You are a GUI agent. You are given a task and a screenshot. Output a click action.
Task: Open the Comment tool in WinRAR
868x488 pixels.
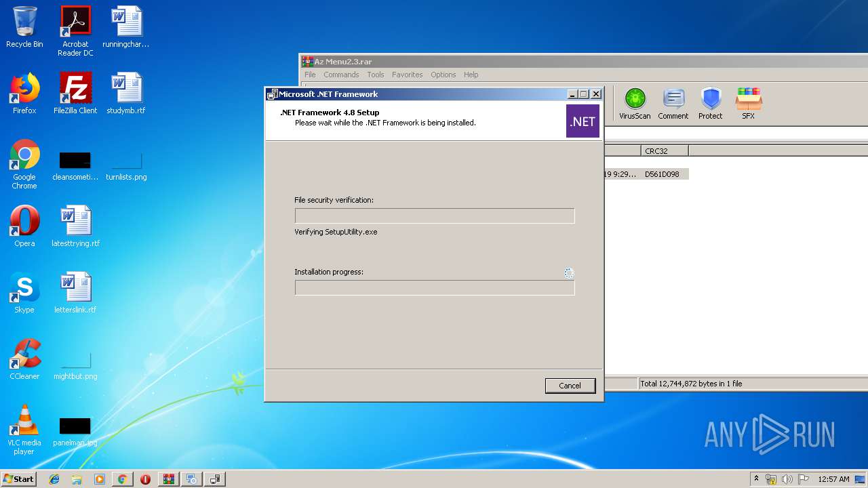673,104
